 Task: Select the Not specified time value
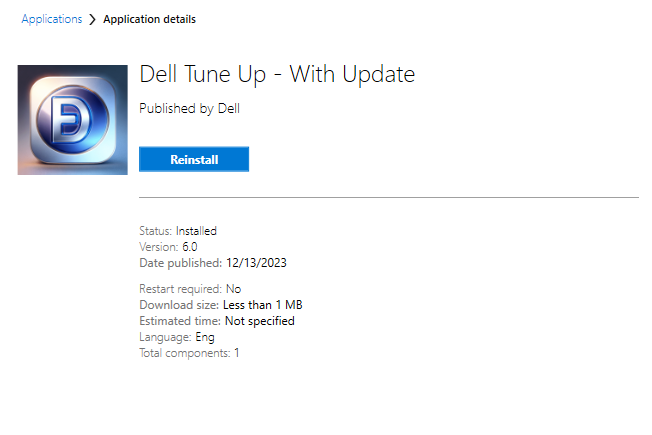point(259,321)
